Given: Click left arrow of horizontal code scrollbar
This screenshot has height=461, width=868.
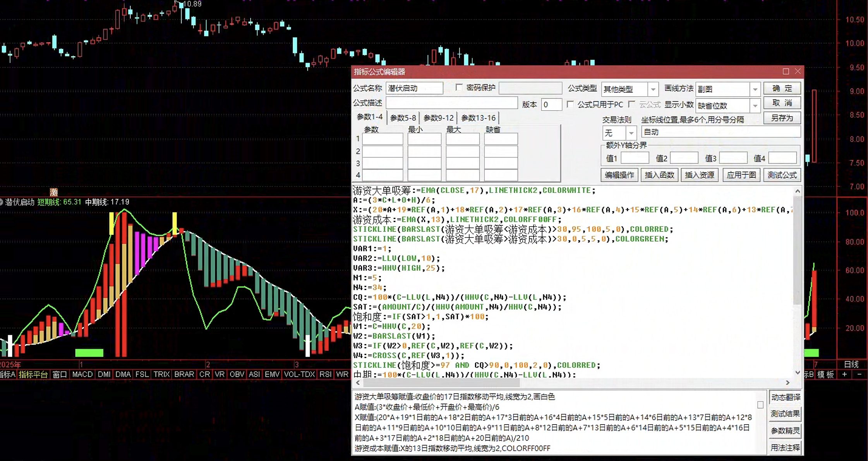Looking at the screenshot, I should coord(358,382).
